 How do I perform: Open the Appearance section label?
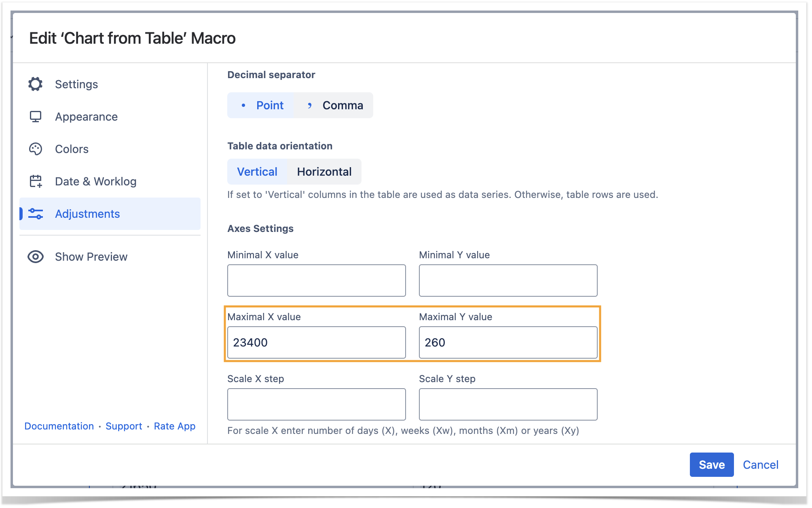pyautogui.click(x=86, y=117)
